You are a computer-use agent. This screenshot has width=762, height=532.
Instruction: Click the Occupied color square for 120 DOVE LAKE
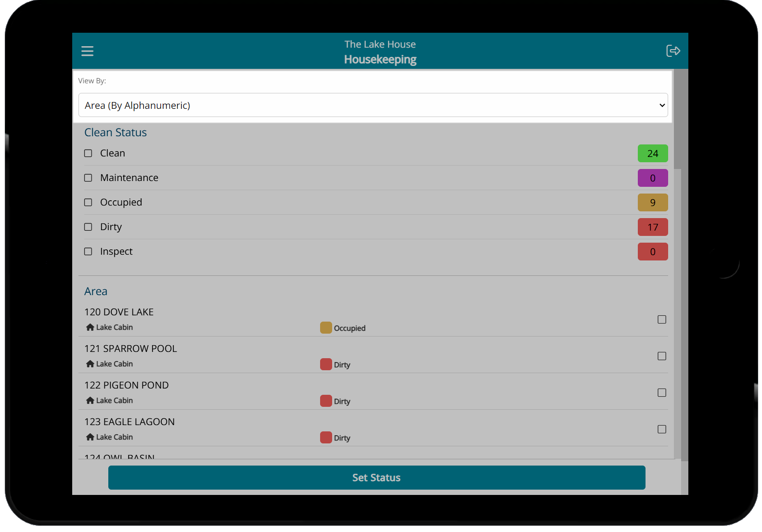pyautogui.click(x=326, y=328)
